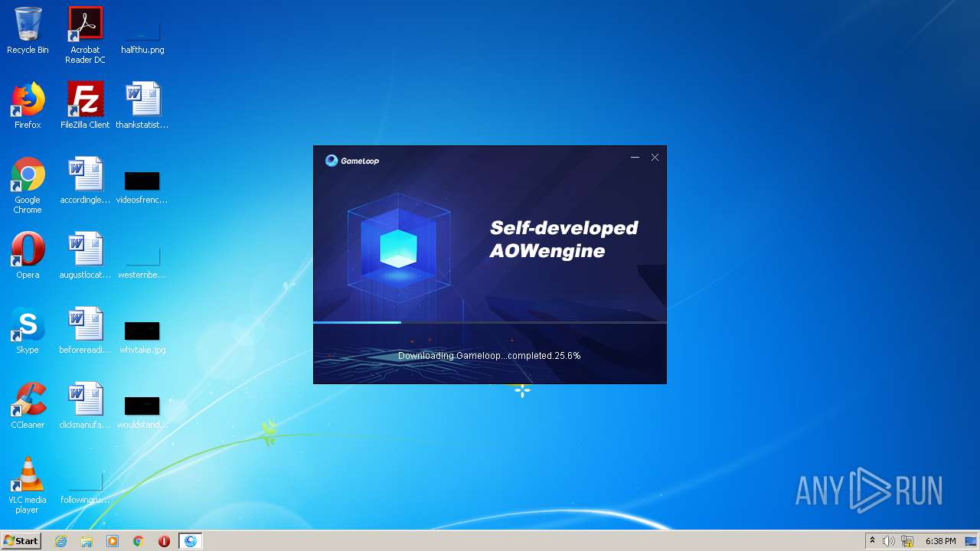This screenshot has height=551, width=980.
Task: Open Opera desktop shortcut
Action: pyautogui.click(x=28, y=256)
